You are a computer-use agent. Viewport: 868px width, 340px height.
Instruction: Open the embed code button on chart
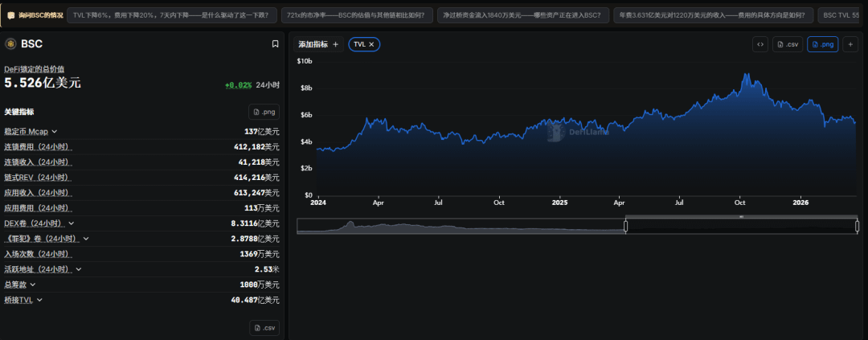[759, 44]
